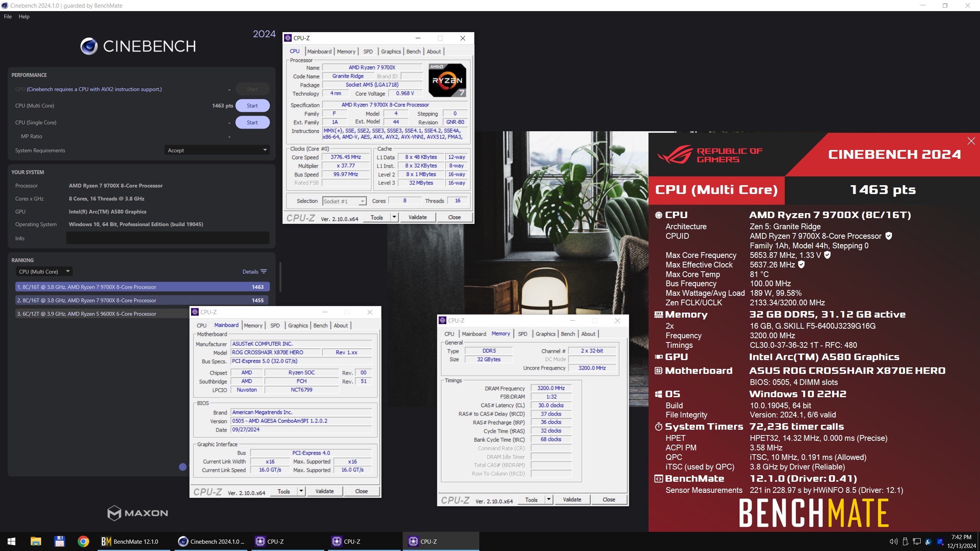Click '3776.45 MHz' core speed value

tap(346, 157)
